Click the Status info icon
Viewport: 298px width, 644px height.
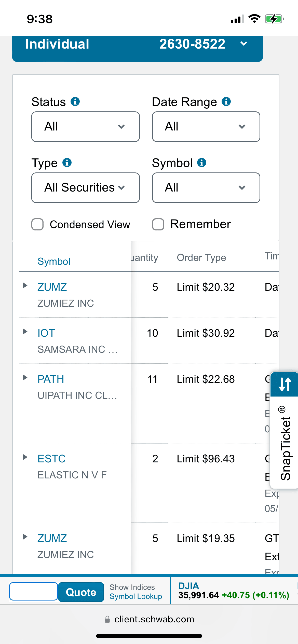click(x=75, y=101)
